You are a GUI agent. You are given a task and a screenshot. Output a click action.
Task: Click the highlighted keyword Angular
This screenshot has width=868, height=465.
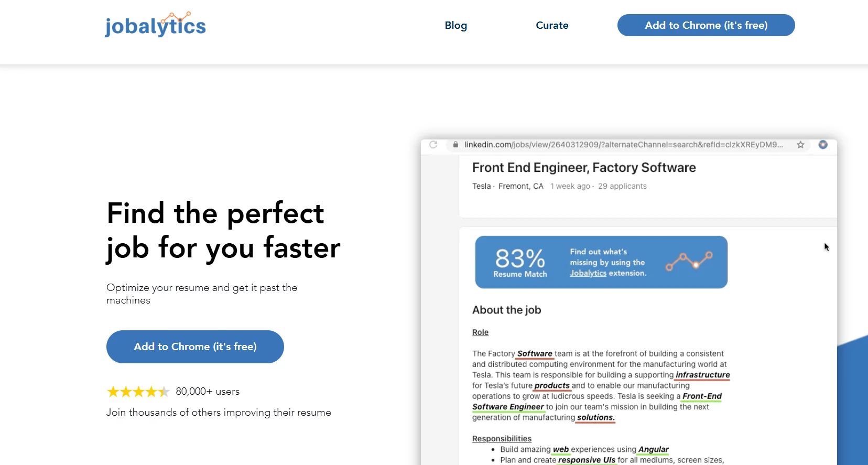click(x=653, y=449)
